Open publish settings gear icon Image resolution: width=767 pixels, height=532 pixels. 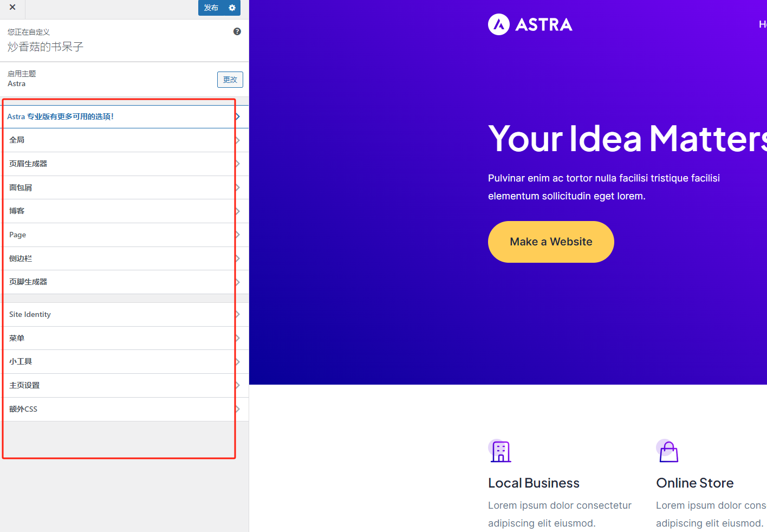tap(232, 8)
